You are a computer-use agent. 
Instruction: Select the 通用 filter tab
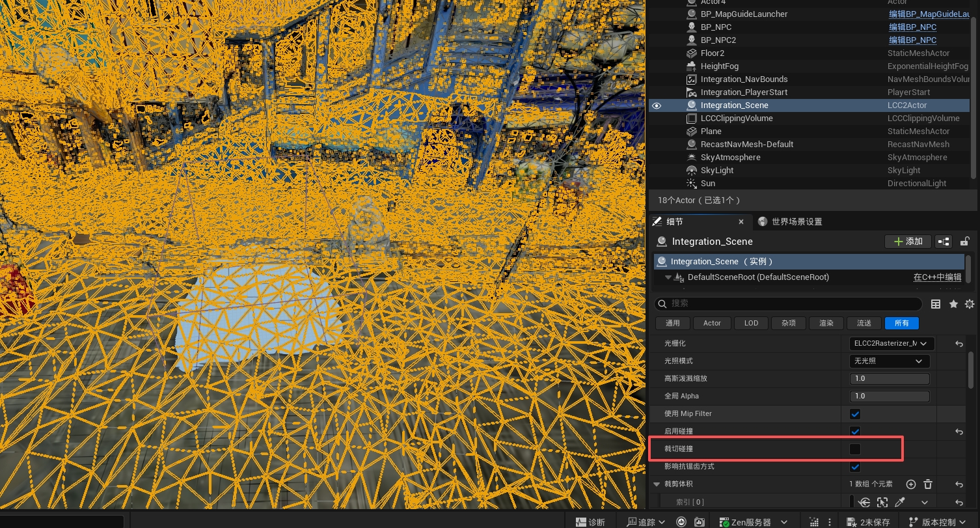point(672,323)
